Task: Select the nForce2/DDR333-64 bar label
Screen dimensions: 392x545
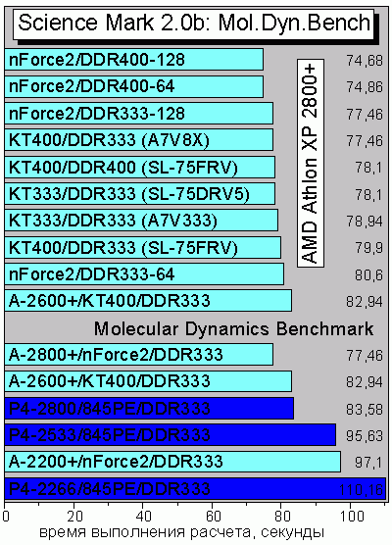Action: tap(91, 274)
